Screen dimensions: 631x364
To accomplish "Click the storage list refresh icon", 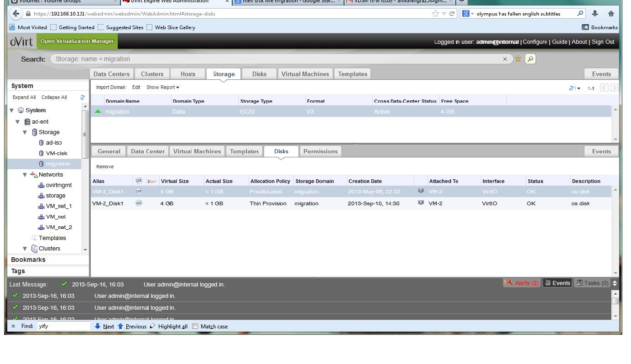I will pyautogui.click(x=572, y=88).
